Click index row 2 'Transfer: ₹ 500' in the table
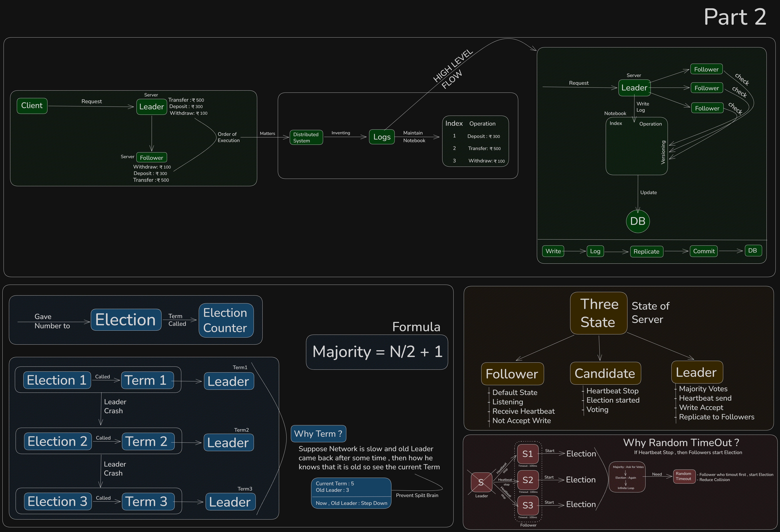 coord(477,148)
